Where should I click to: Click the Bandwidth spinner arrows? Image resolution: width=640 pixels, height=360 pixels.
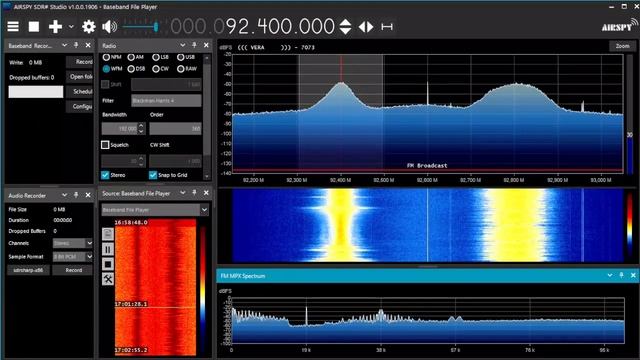[x=141, y=129]
